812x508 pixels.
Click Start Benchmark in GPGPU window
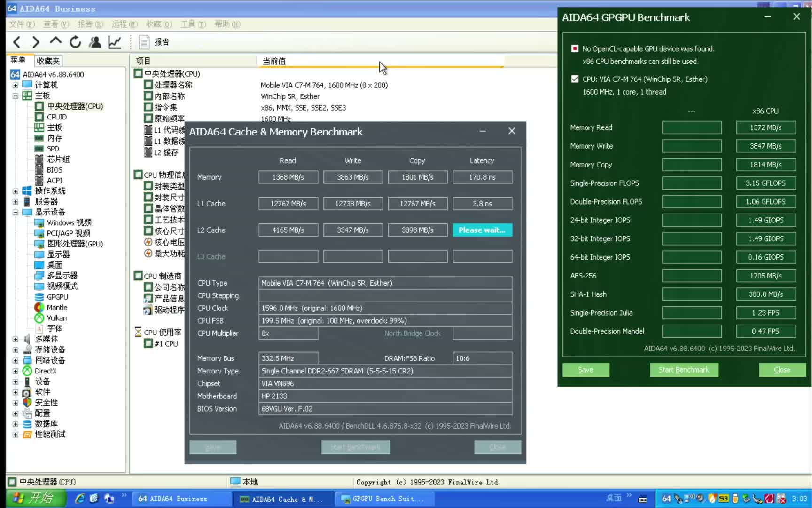click(x=684, y=370)
